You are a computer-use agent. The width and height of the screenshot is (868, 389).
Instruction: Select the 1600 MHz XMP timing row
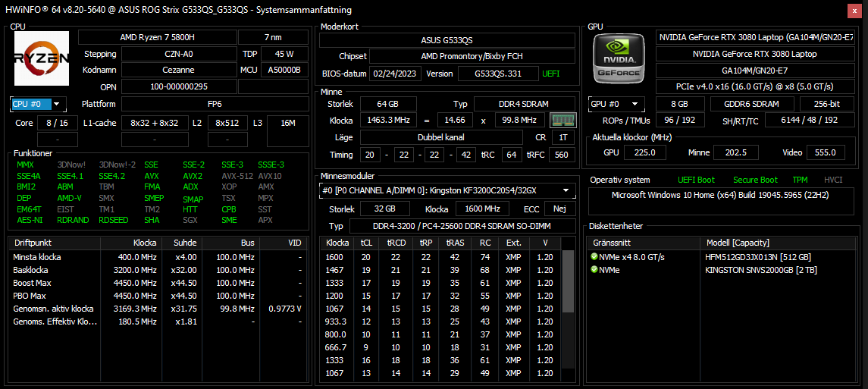pos(440,257)
